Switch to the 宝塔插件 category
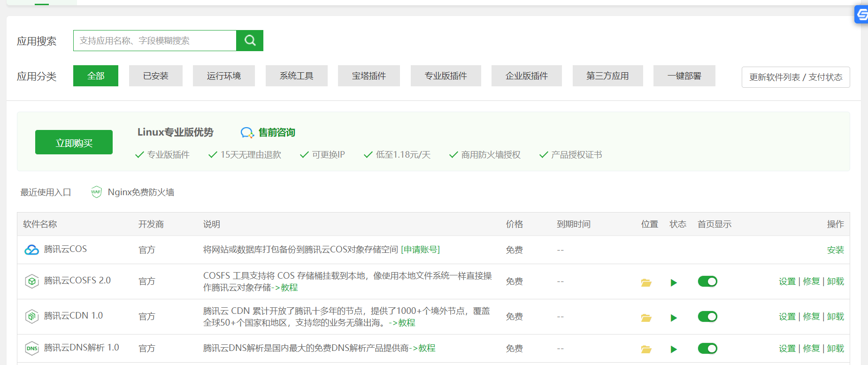 [x=369, y=76]
